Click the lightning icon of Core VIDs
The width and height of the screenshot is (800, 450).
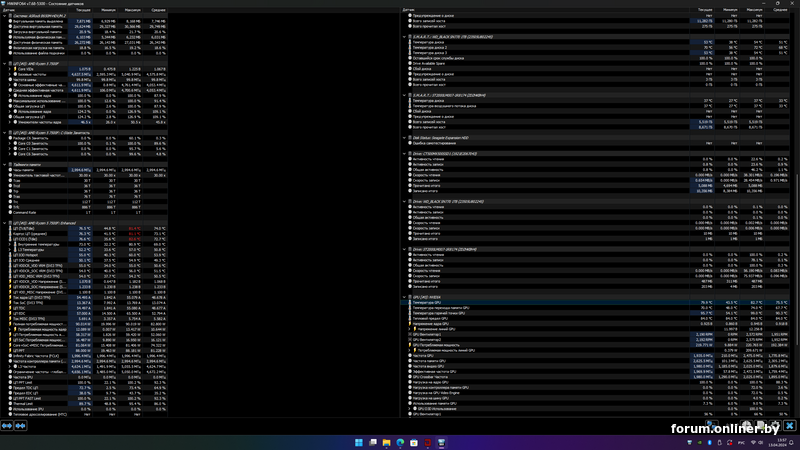click(x=15, y=69)
